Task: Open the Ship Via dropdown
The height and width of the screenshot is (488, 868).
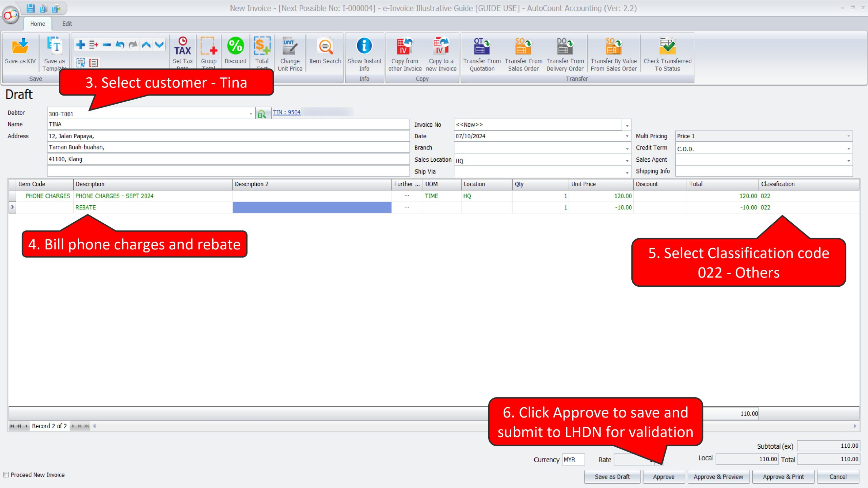Action: [x=627, y=172]
